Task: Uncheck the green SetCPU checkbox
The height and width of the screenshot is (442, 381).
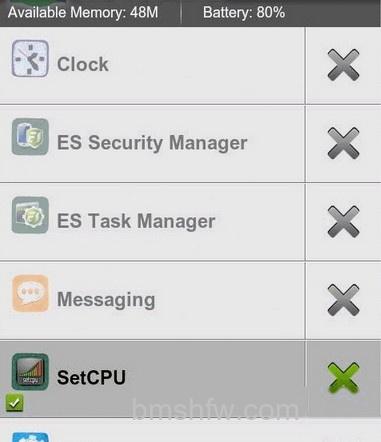Action: 14,403
